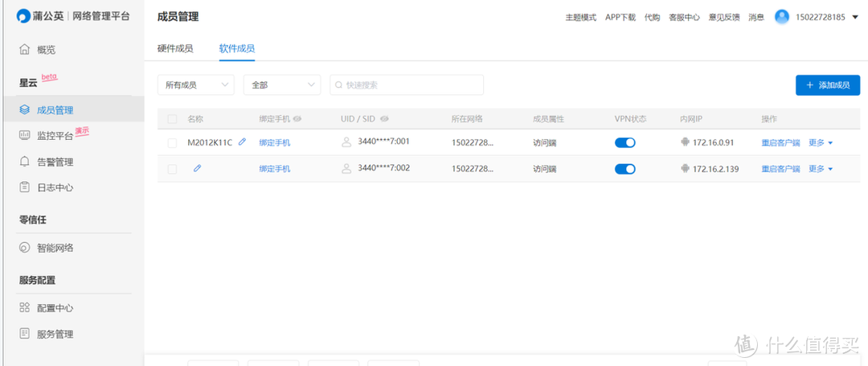The image size is (868, 366).
Task: Click the 成员管理 layers icon
Action: coord(24,109)
